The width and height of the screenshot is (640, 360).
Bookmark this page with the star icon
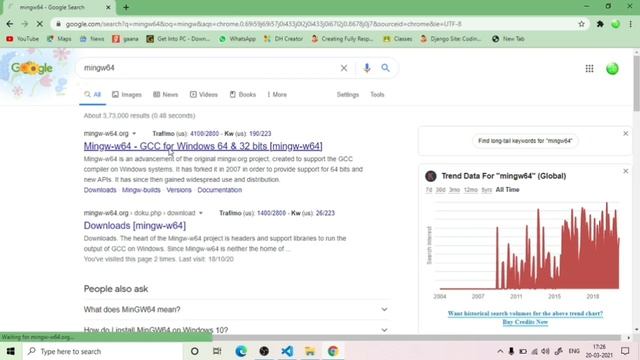coord(581,24)
